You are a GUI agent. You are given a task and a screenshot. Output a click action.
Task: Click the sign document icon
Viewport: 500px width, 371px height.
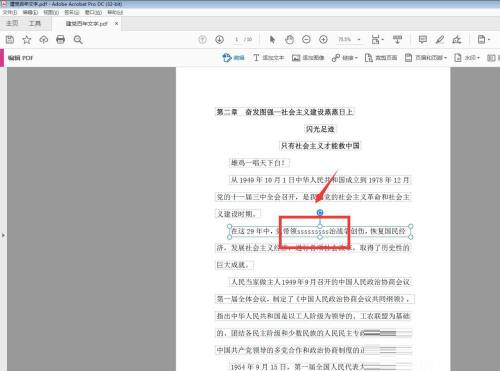point(457,40)
